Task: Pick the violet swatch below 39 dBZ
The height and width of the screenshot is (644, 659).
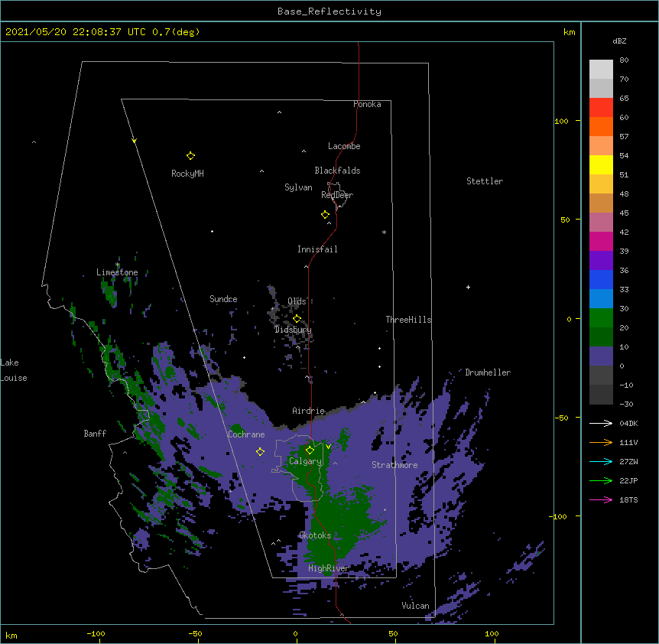Action: (601, 261)
